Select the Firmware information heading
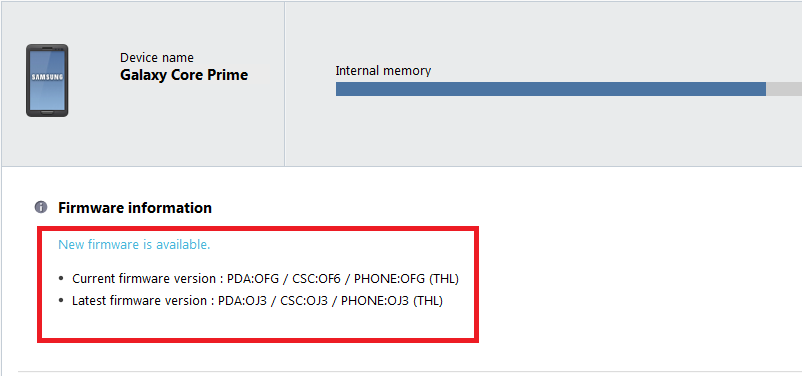Screen dimensions: 802x376 click(x=135, y=208)
